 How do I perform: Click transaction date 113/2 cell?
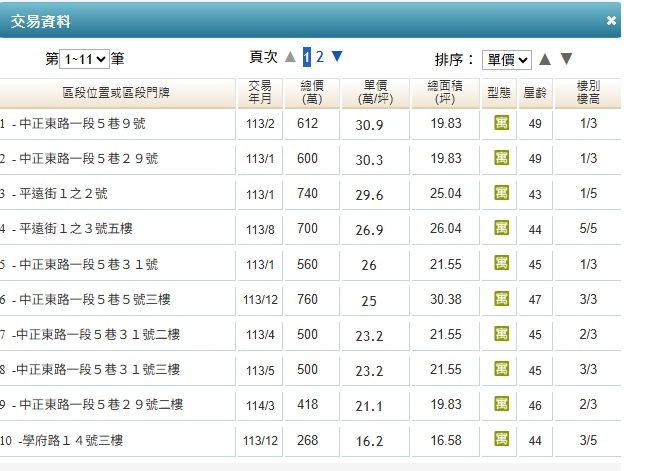[260, 124]
